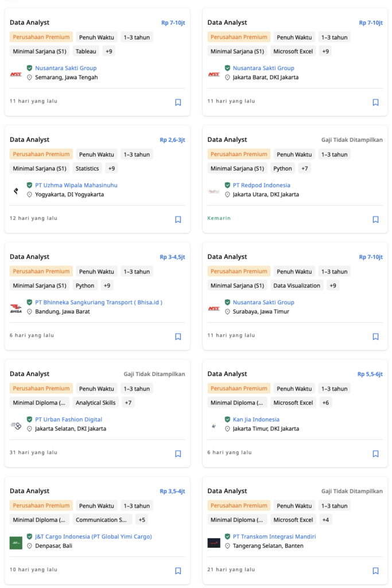Expand +7 skills on the Redpod Python card
Screen dimensions: 392x588
click(305, 168)
